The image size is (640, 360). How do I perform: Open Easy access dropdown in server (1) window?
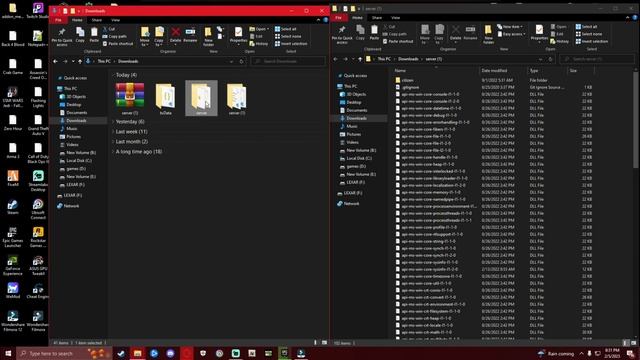[511, 34]
